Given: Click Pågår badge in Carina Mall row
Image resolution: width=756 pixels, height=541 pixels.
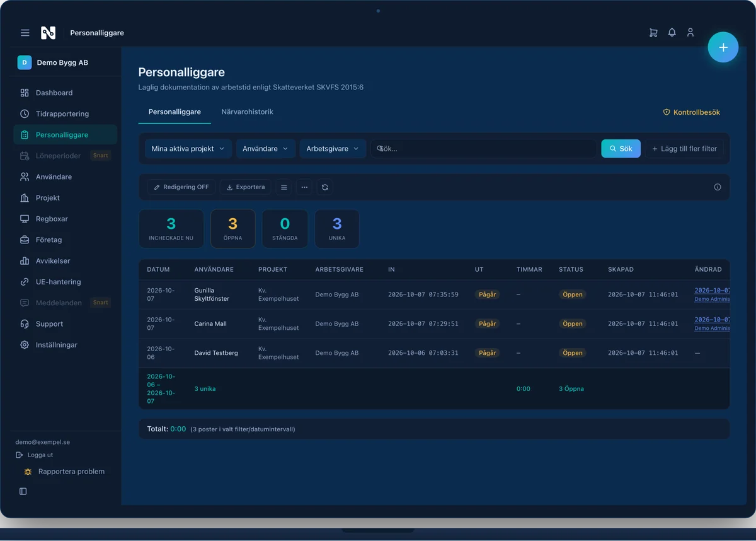Looking at the screenshot, I should [487, 324].
